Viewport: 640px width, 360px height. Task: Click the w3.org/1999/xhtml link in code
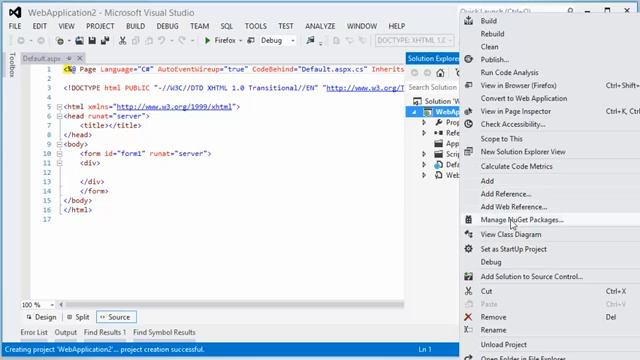174,107
